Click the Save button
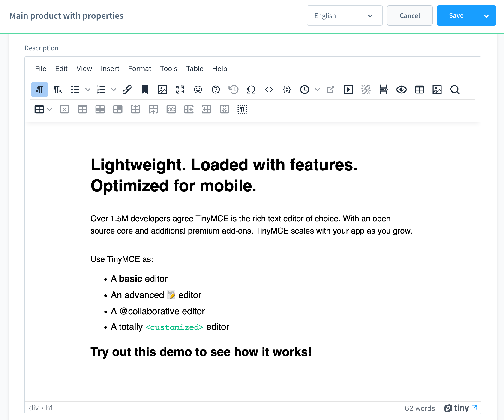 (456, 16)
